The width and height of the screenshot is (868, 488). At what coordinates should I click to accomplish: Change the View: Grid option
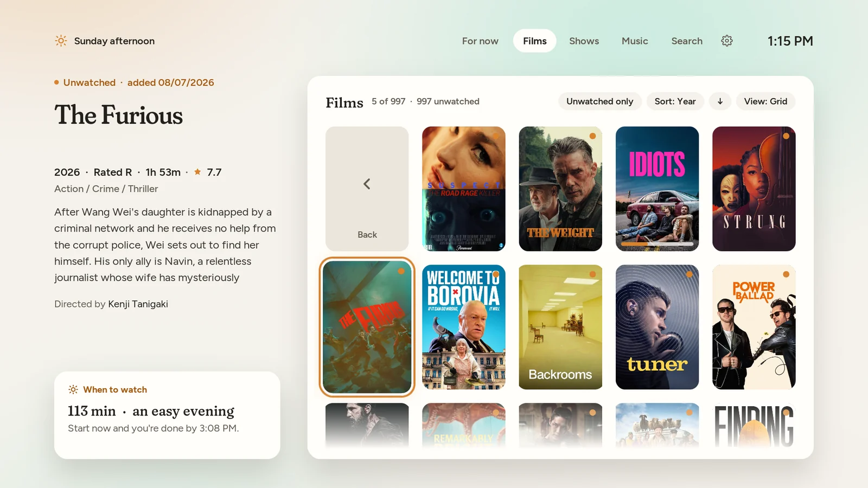(765, 101)
